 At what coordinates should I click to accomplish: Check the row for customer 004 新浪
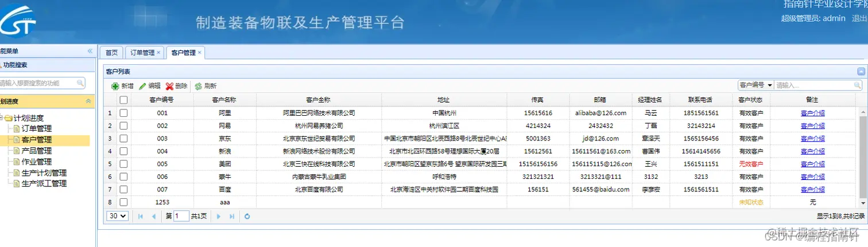(x=123, y=151)
